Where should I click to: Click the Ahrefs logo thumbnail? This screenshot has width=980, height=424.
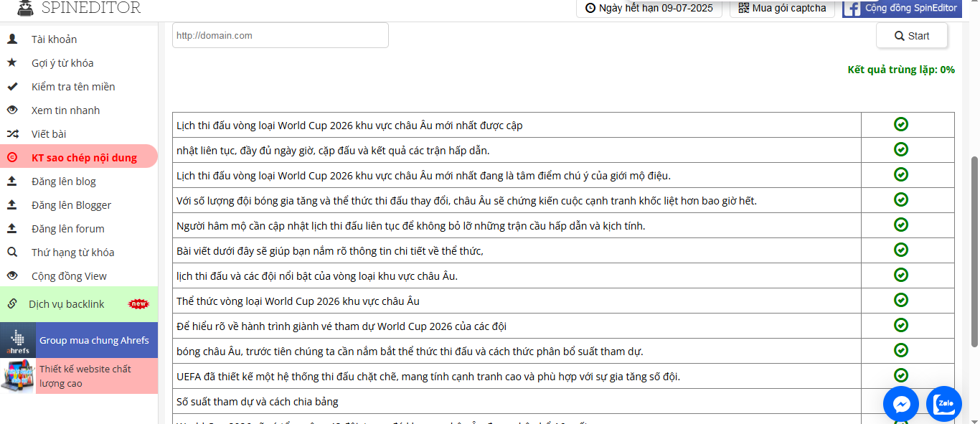pyautogui.click(x=18, y=340)
